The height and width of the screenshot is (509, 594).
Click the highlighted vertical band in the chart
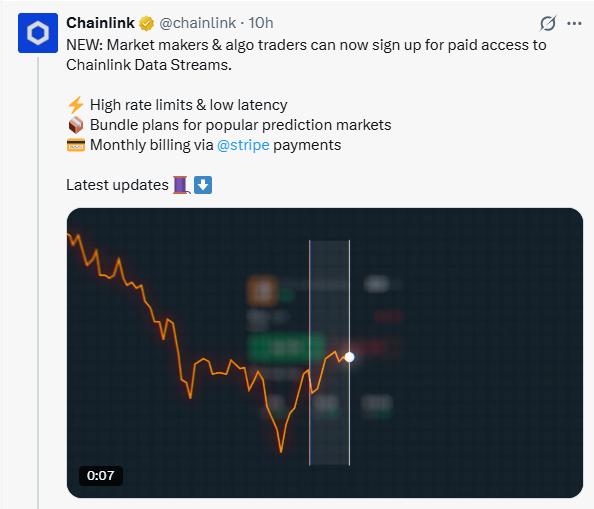[x=330, y=353]
